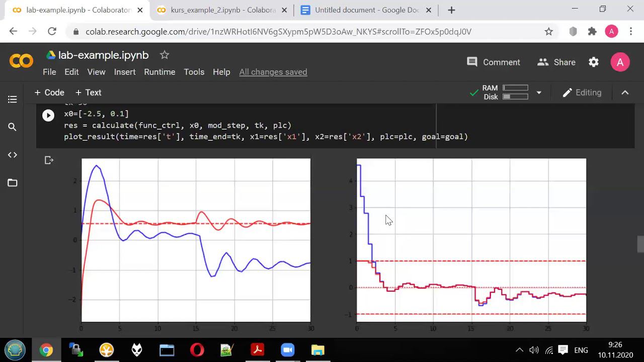The image size is (644, 362).
Task: Open the browser extensions puzzle icon
Action: [x=592, y=31]
